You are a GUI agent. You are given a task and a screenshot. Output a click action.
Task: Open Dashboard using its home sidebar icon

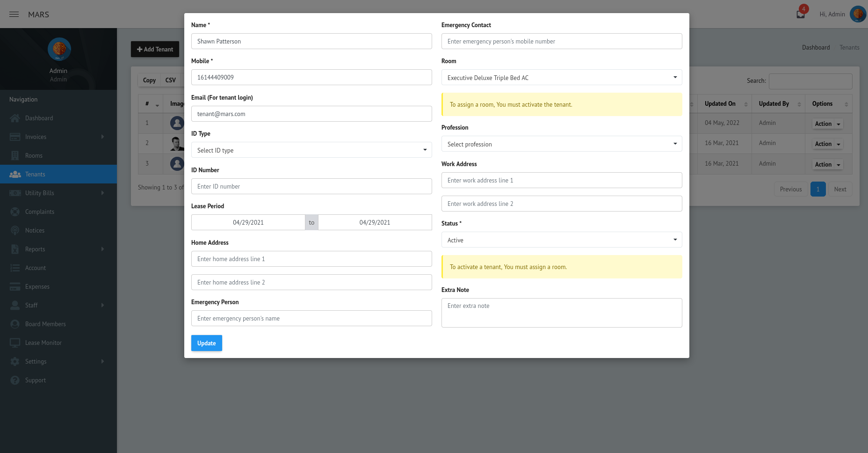[15, 118]
